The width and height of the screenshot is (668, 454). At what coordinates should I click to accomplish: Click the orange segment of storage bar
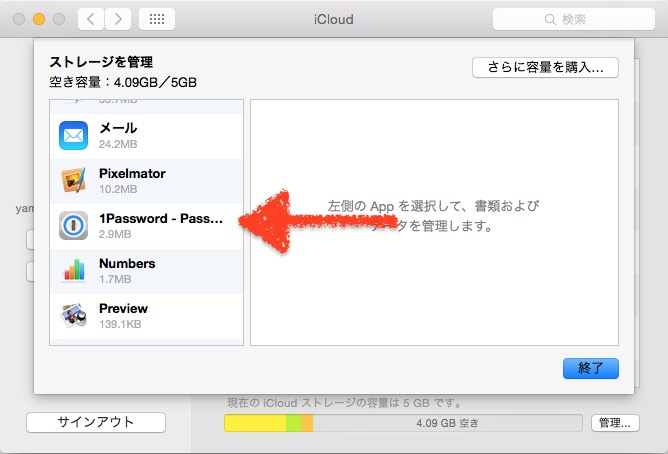pyautogui.click(x=307, y=423)
